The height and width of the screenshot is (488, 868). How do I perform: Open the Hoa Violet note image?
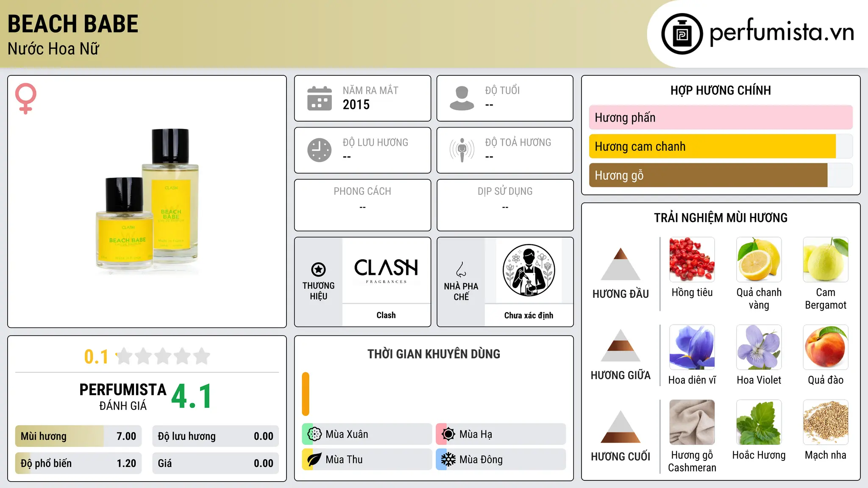(759, 347)
